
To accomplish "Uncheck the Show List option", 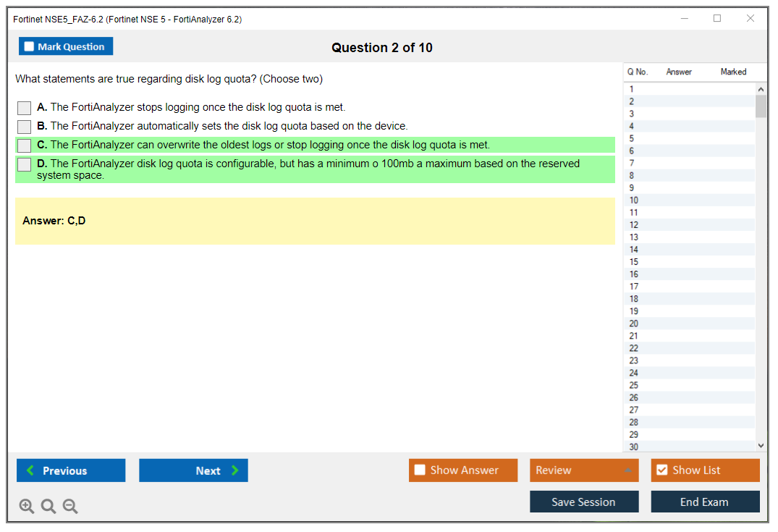I will pyautogui.click(x=661, y=470).
